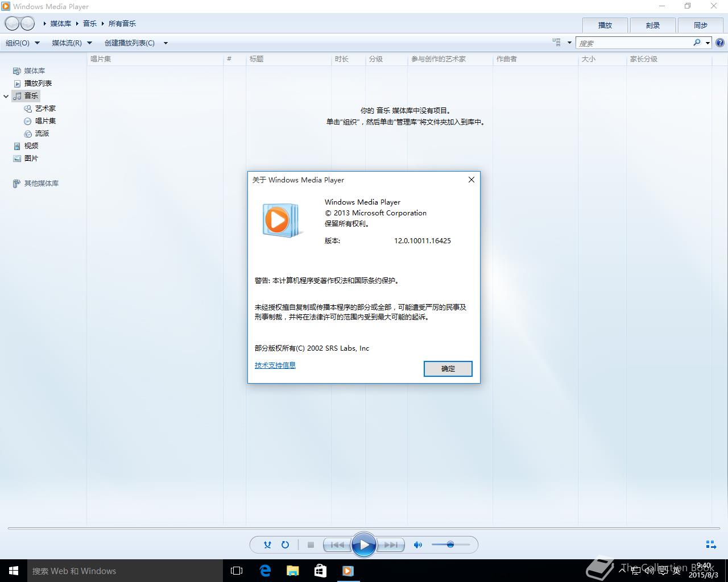Click 所有音乐 in breadcrumb
The width and height of the screenshot is (728, 582).
(x=122, y=24)
